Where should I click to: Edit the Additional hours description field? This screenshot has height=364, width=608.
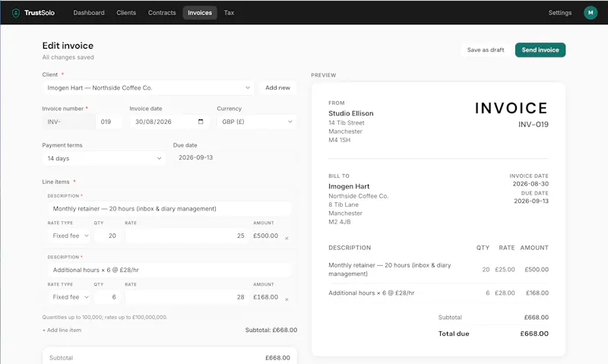click(169, 270)
